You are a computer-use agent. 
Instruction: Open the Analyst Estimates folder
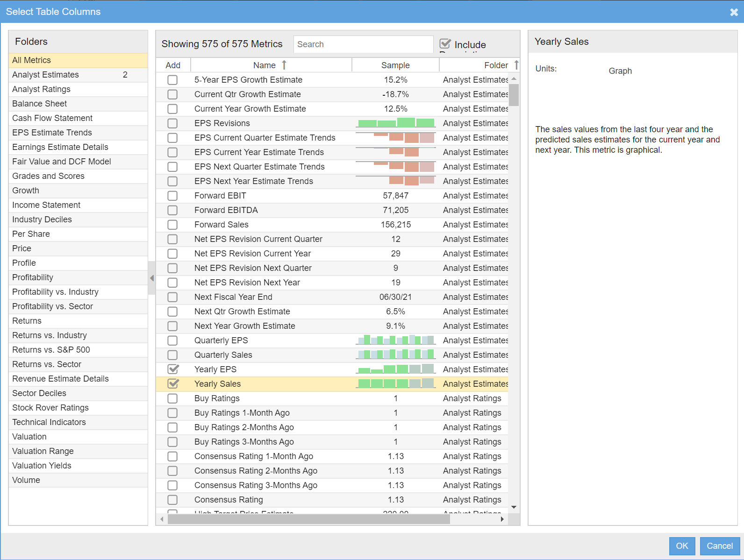point(78,75)
